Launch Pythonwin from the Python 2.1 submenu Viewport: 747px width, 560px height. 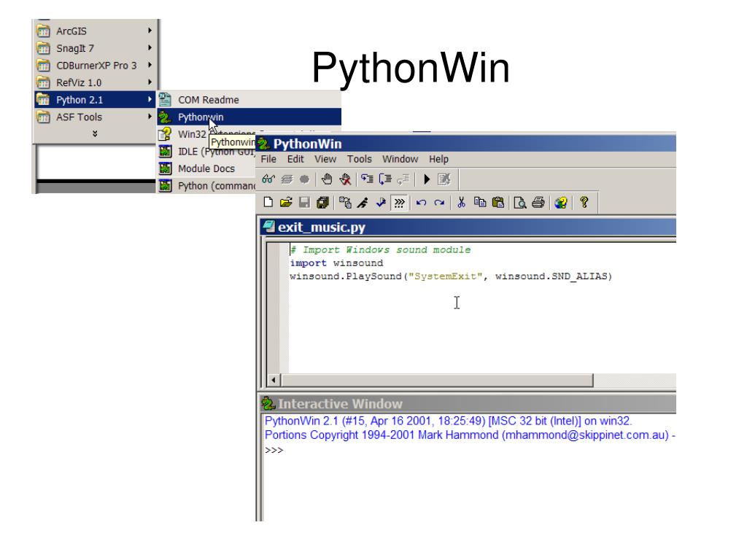[249, 117]
